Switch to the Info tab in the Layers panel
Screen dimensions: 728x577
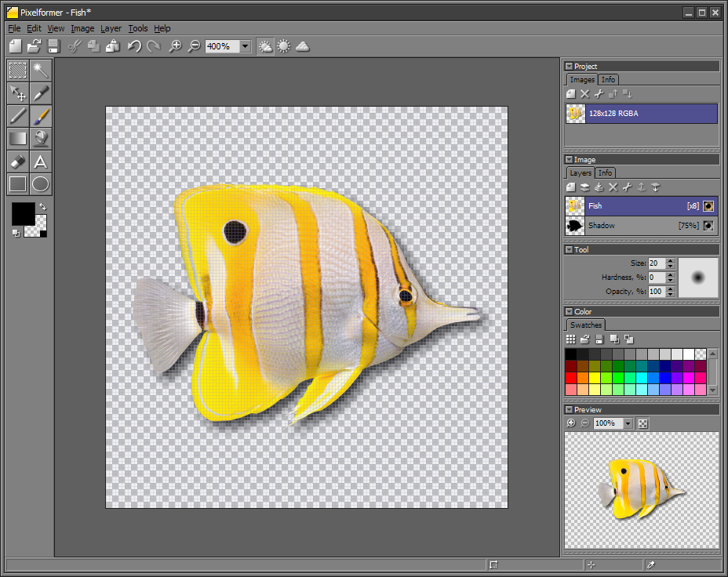click(605, 172)
